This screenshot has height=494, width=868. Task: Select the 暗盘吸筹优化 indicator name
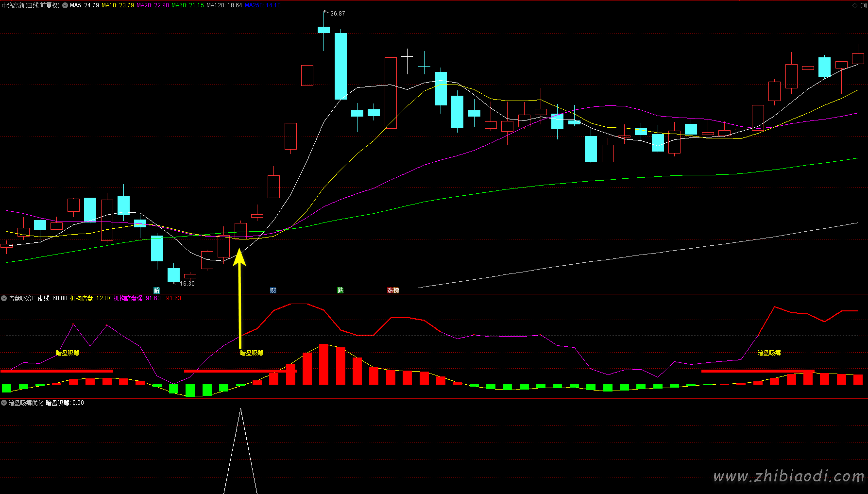point(26,403)
